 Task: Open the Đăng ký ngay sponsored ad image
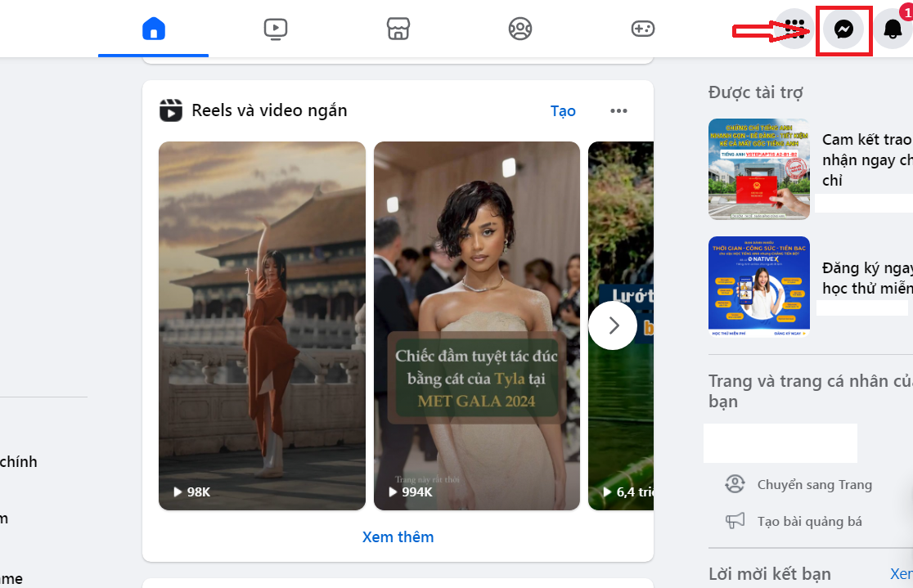[758, 286]
